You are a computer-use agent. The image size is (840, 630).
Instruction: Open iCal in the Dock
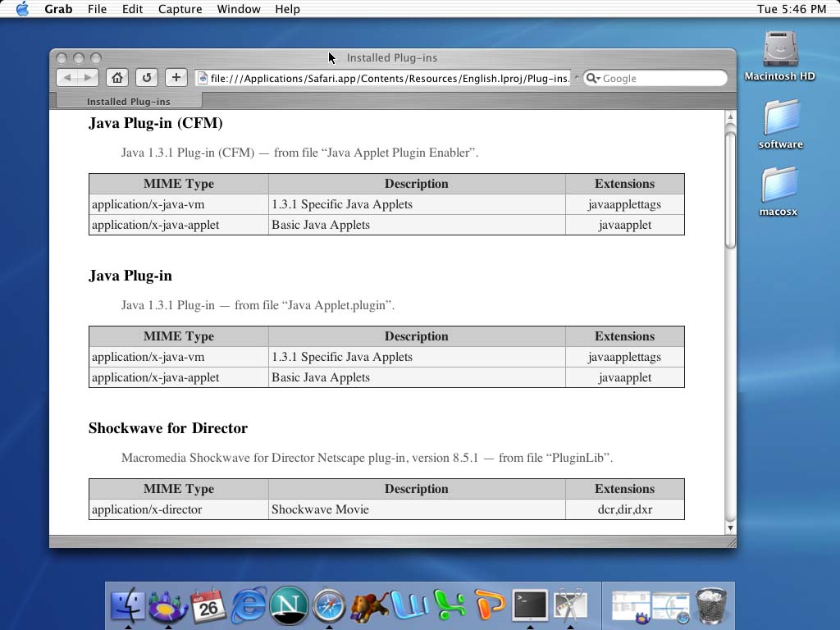click(208, 606)
